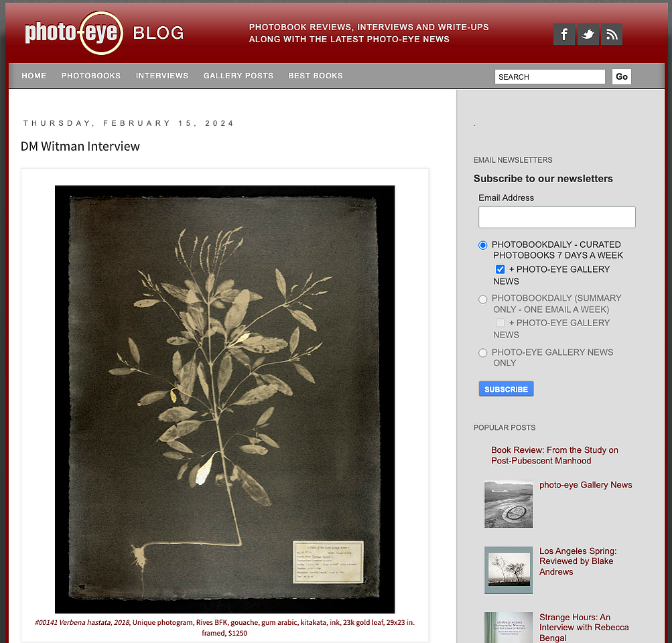Open GALLERY POSTS in the nav bar
Viewport: 672px width, 643px height.
tap(239, 76)
